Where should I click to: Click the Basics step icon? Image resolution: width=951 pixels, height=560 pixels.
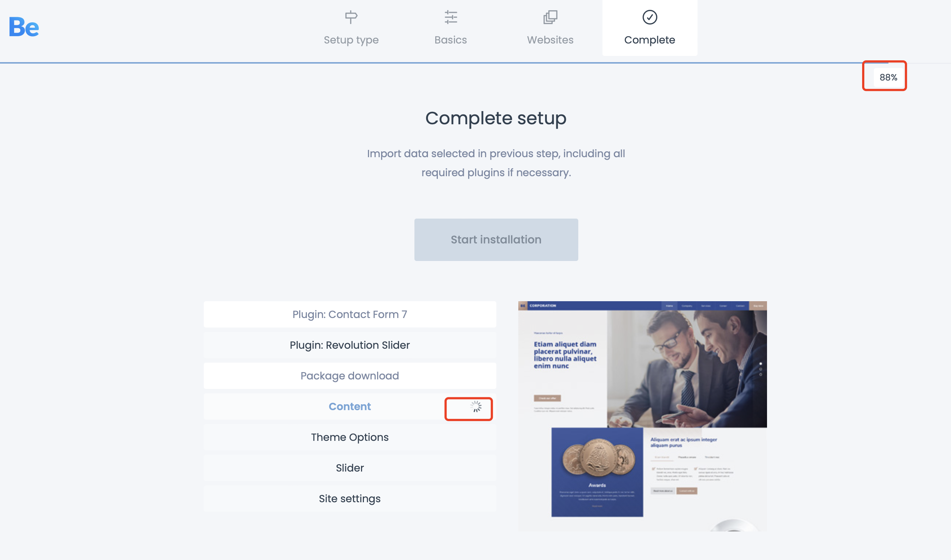[x=450, y=17]
